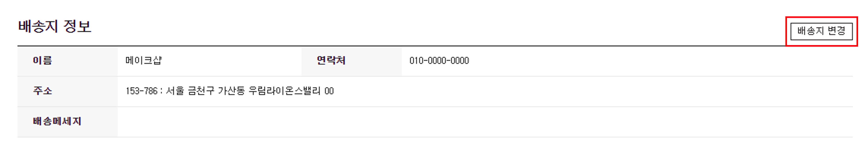Click the empty 배송메세지 value cell
This screenshot has width=868, height=158.
(x=485, y=122)
